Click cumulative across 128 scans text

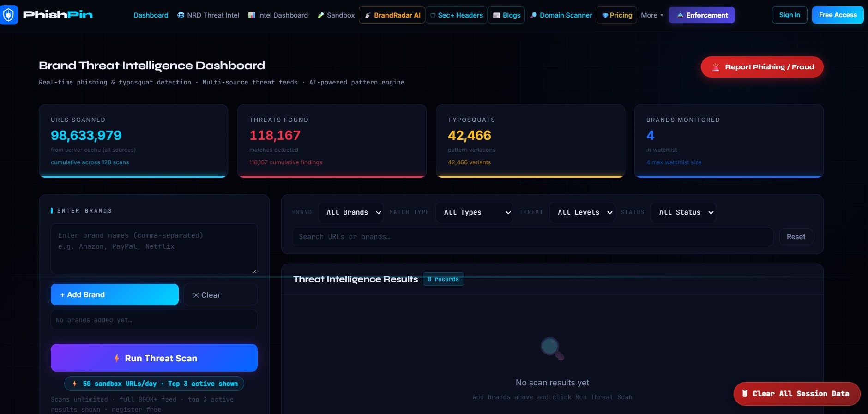click(x=90, y=162)
